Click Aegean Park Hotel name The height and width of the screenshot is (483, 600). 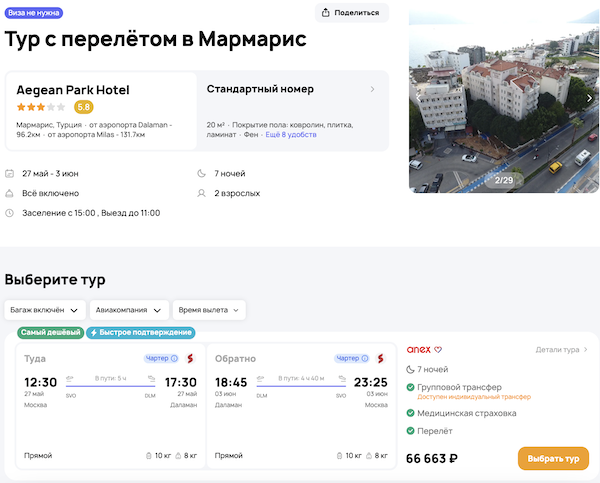(x=73, y=90)
